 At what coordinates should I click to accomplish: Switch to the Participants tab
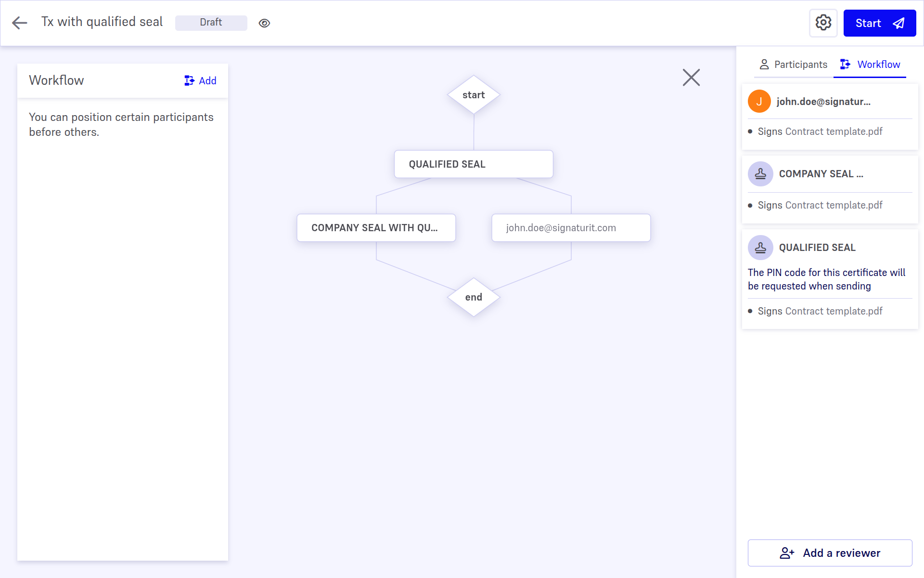point(800,64)
